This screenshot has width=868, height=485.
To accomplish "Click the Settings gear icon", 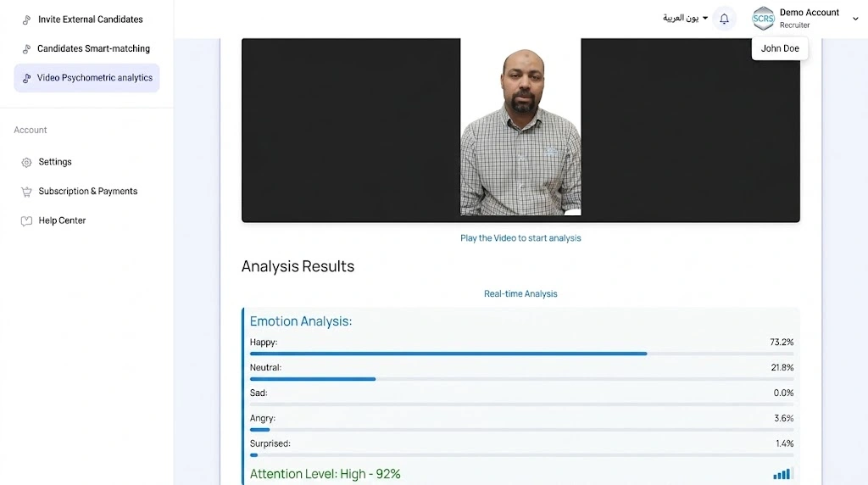I will (x=26, y=163).
